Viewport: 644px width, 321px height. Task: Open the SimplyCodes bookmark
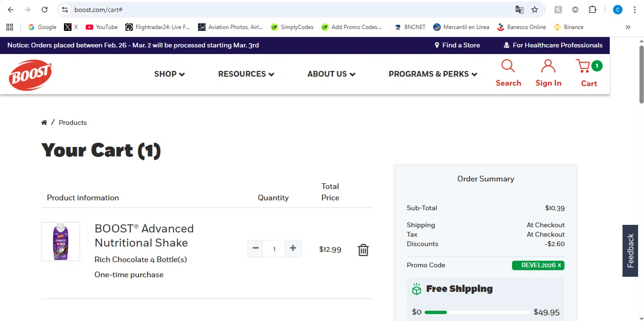point(292,27)
